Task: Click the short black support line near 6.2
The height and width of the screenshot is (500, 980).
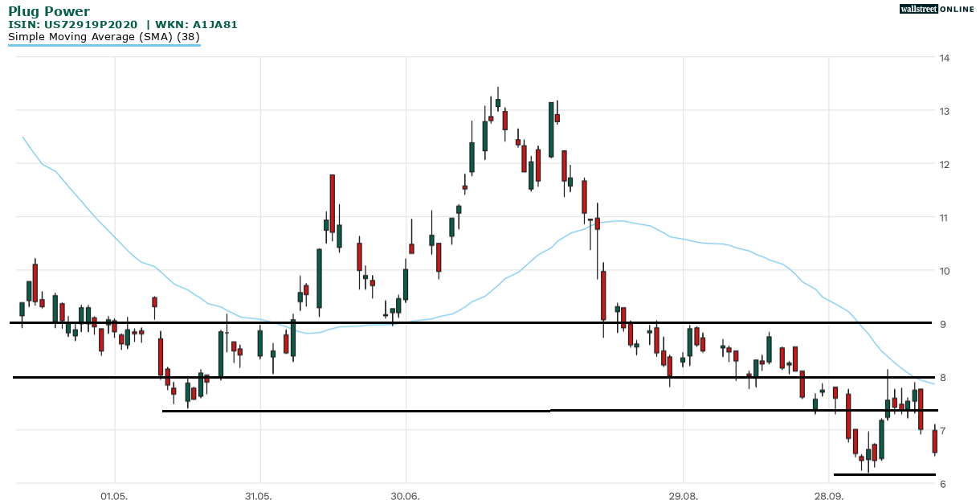Action: point(884,474)
